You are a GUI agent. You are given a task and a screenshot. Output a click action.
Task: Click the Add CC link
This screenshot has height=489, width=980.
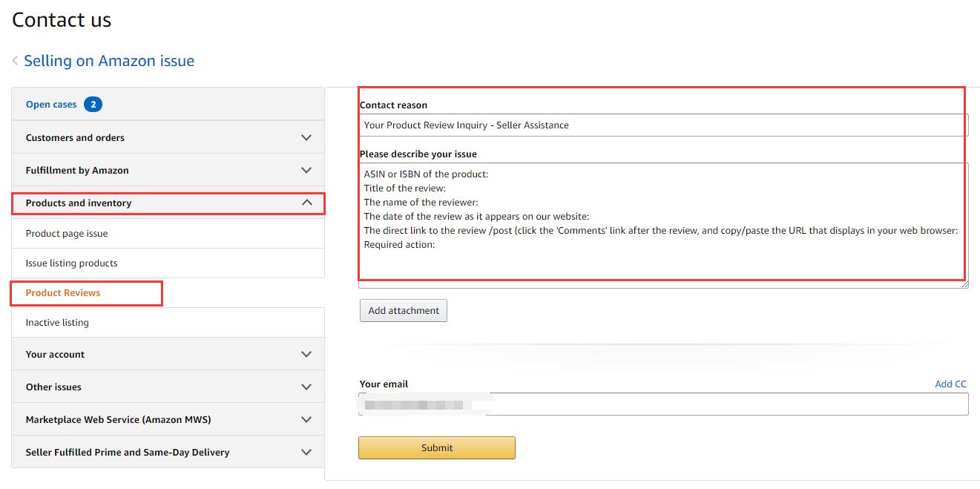coord(950,384)
